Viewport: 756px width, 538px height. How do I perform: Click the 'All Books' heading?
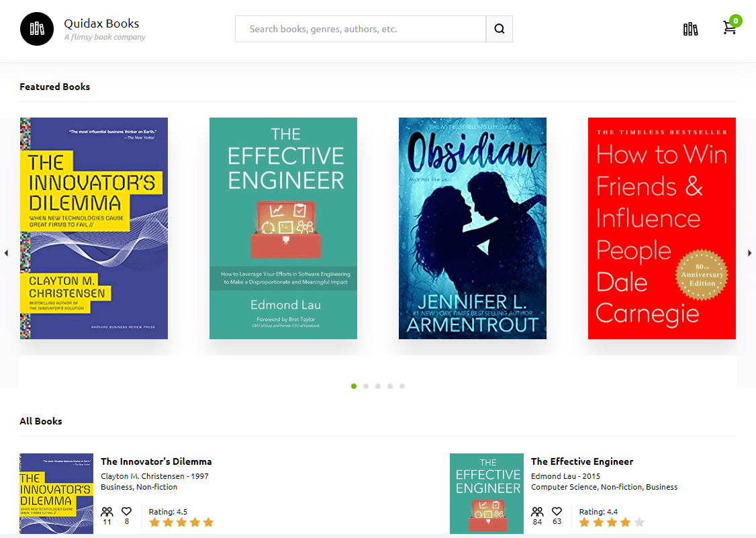[41, 421]
